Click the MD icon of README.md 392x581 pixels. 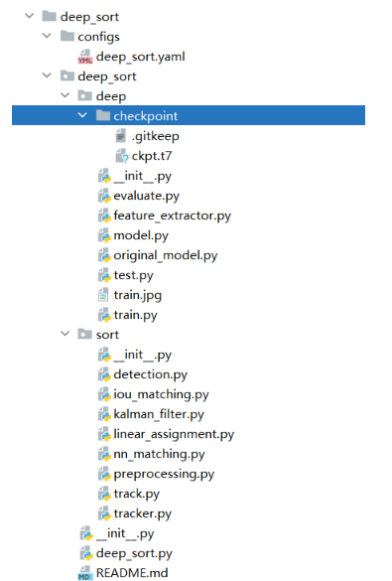pyautogui.click(x=85, y=573)
